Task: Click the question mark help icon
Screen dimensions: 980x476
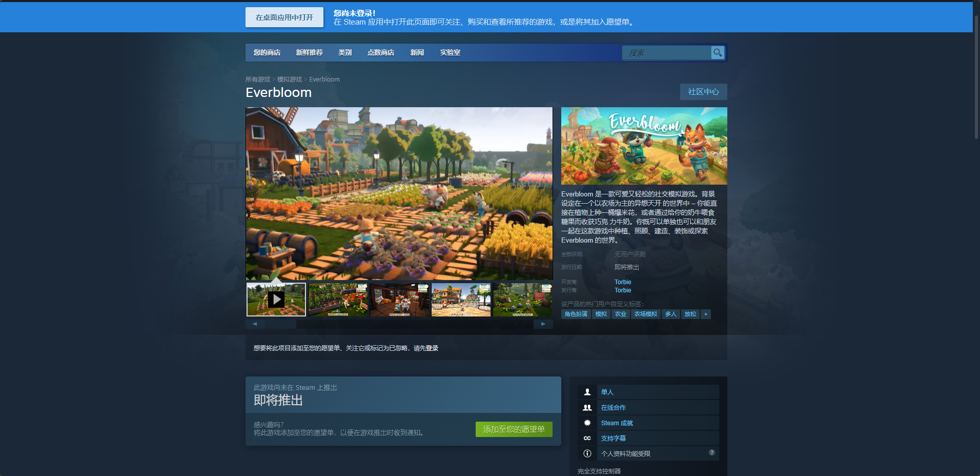Action: (x=711, y=452)
